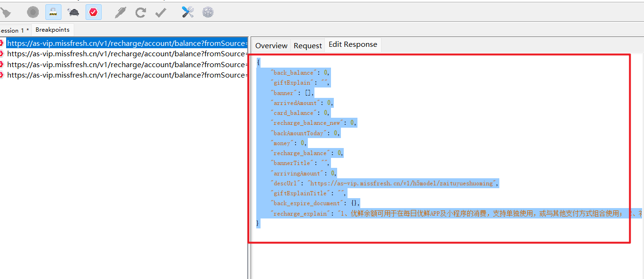This screenshot has height=279, width=644.
Task: Open the gear settings icon
Action: [208, 12]
